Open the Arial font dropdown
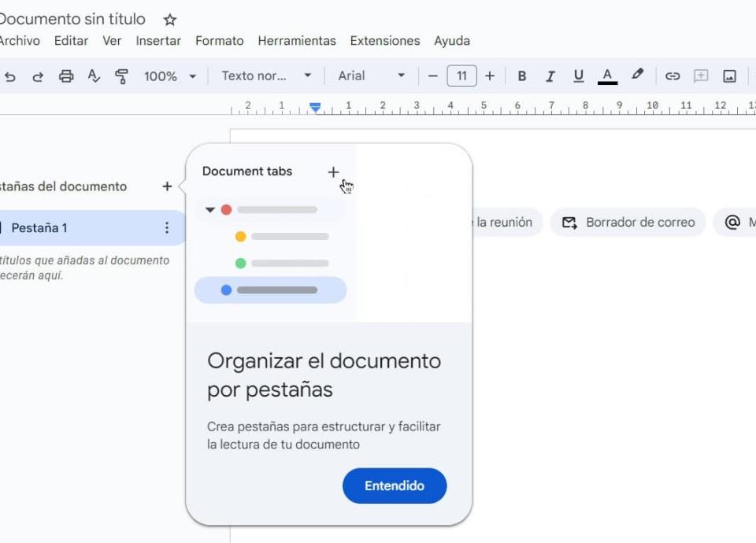756x543 pixels. click(371, 76)
